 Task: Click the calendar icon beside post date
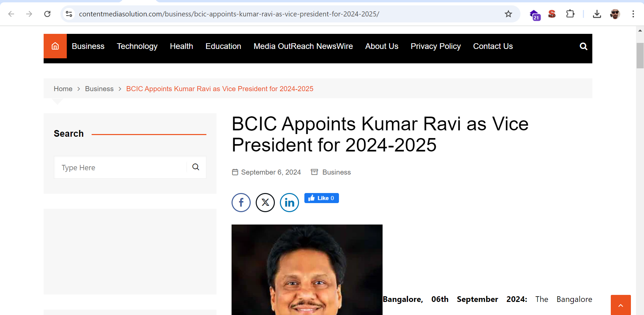[235, 172]
